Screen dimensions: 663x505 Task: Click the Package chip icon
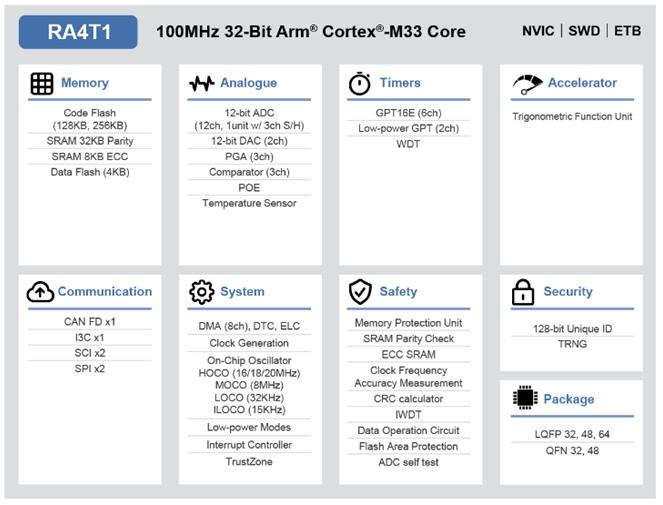pos(525,398)
